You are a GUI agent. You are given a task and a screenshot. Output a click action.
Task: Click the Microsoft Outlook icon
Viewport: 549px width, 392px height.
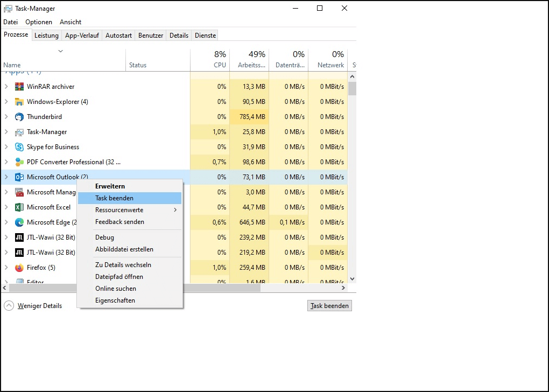18,177
